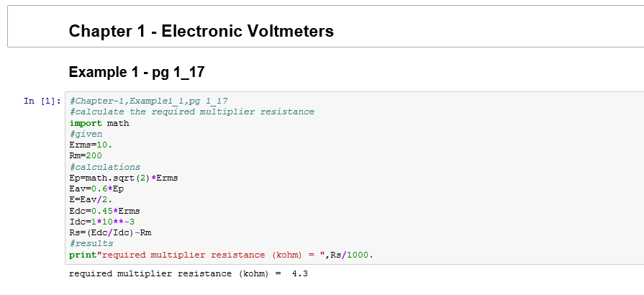Click the Example 1 pg 1_17 heading
The width and height of the screenshot is (644, 295).
(137, 72)
